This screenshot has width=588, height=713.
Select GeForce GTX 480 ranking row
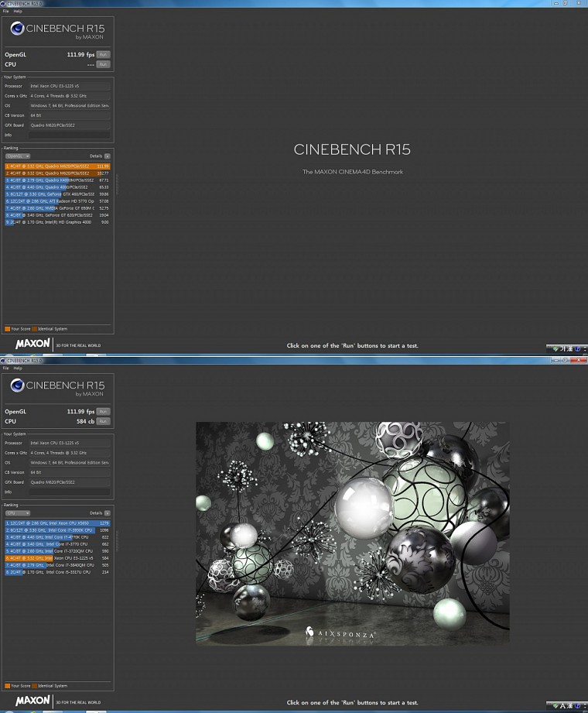click(x=57, y=194)
